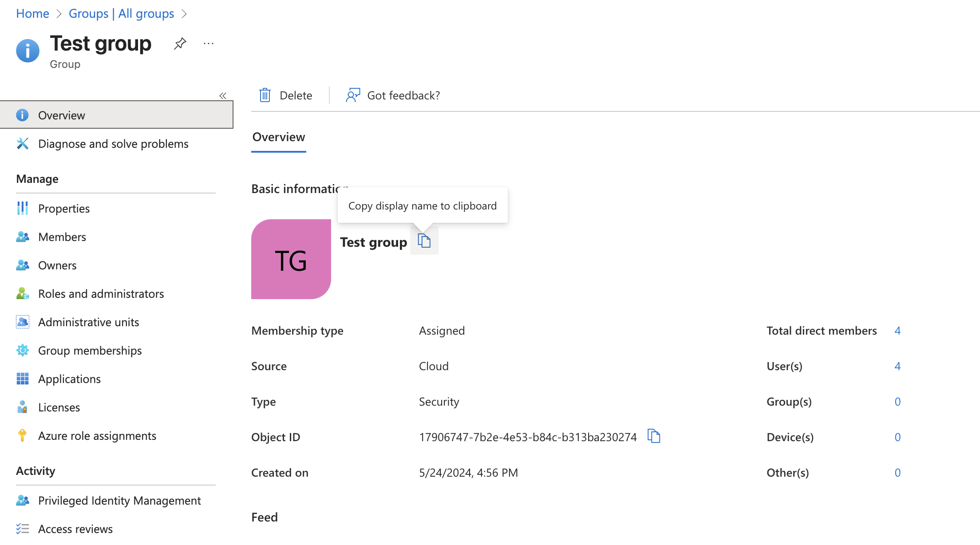Click the Created on date 5/24/2024, 4:56 PM
Image resolution: width=980 pixels, height=545 pixels.
point(468,473)
